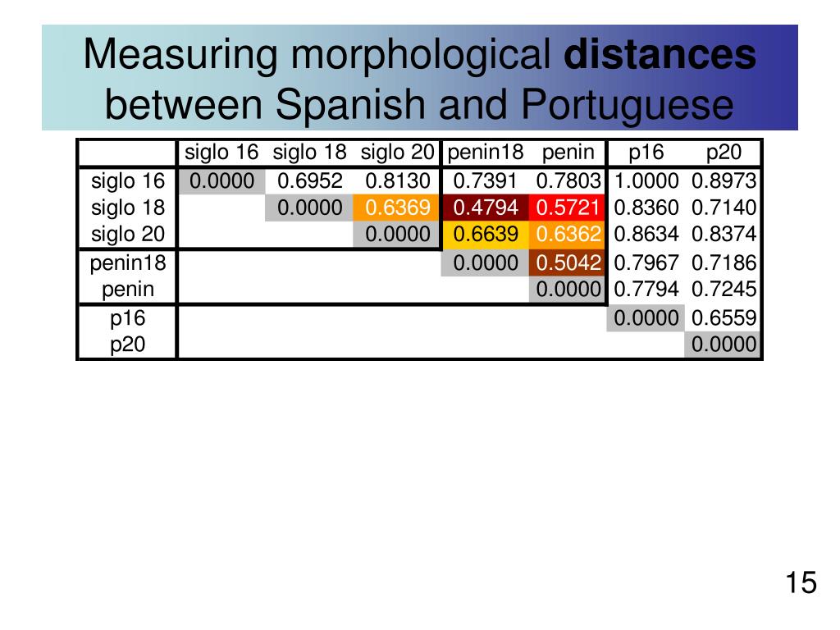Click the yellow cell 0.6639
The height and width of the screenshot is (630, 840).
(485, 235)
